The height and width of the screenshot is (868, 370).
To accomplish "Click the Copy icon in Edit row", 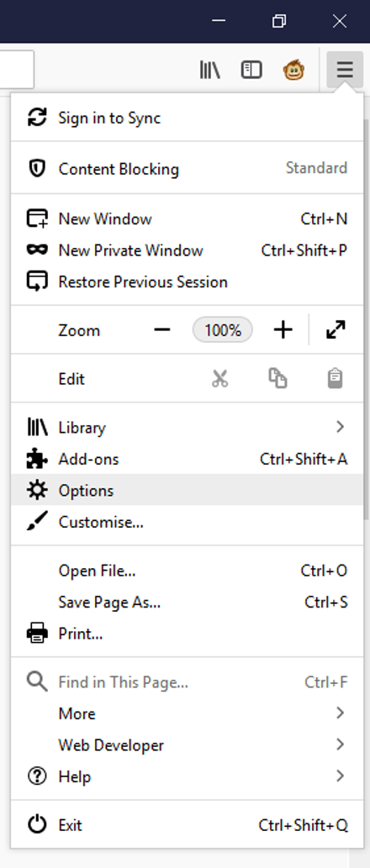I will pos(277,379).
